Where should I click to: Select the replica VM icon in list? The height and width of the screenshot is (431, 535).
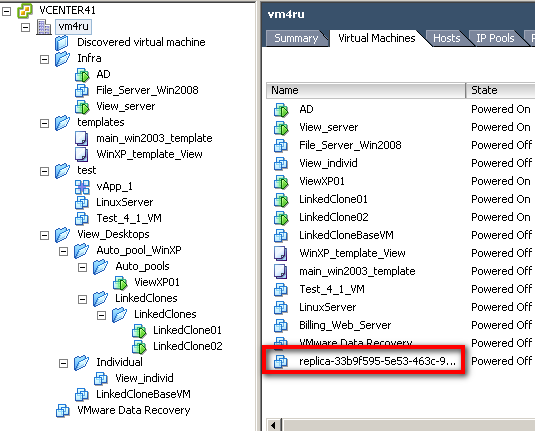281,361
